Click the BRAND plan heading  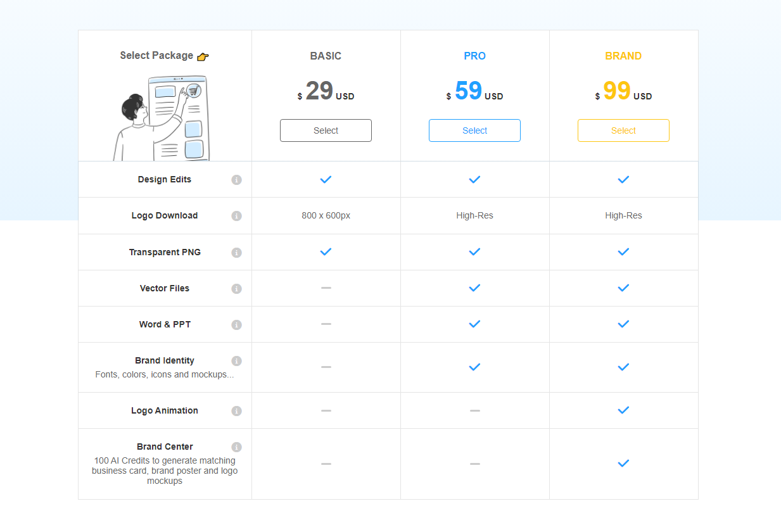(x=623, y=56)
